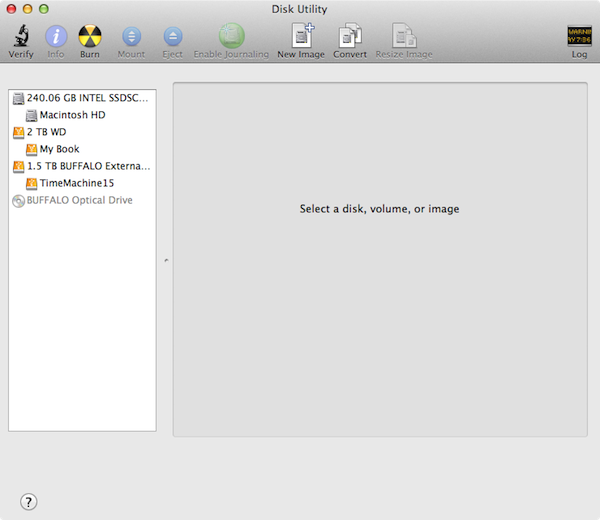This screenshot has height=520, width=600.
Task: Click the Burn radiation icon
Action: point(90,36)
